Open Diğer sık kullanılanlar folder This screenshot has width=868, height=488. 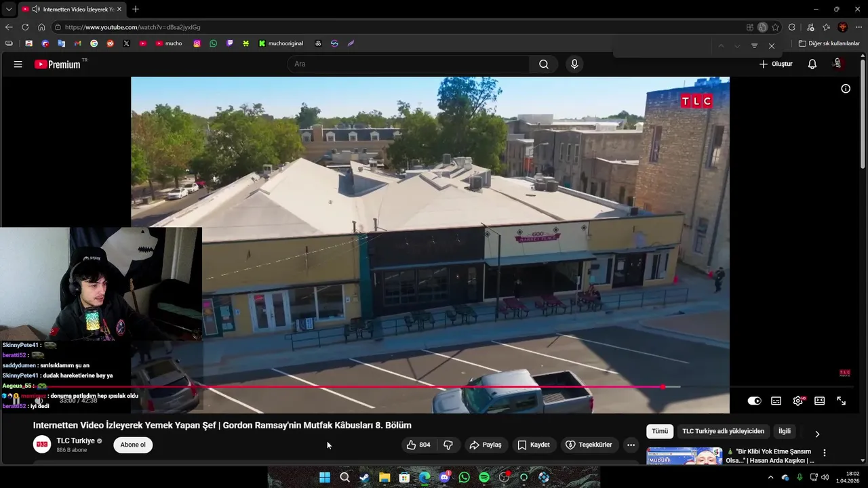(x=829, y=43)
